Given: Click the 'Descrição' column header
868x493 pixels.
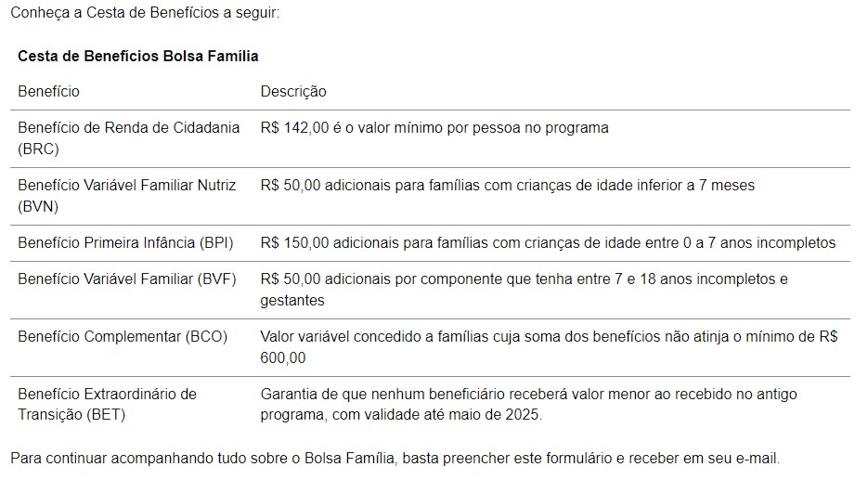Looking at the screenshot, I should [x=293, y=91].
